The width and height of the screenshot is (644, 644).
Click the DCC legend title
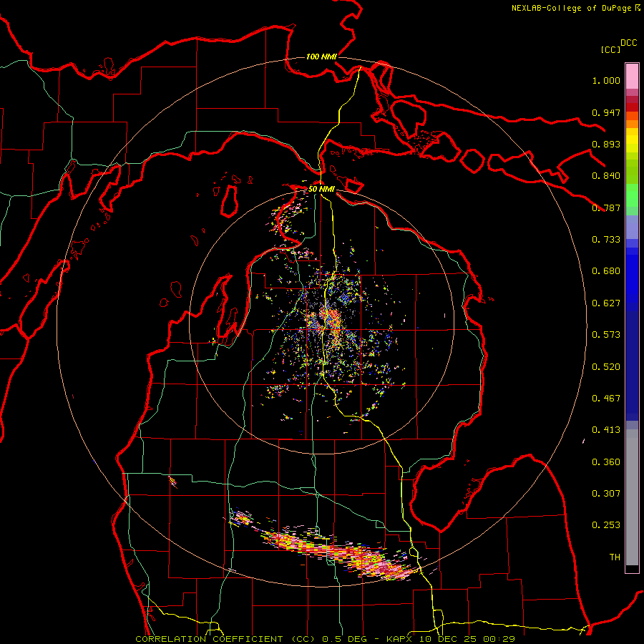coord(629,43)
